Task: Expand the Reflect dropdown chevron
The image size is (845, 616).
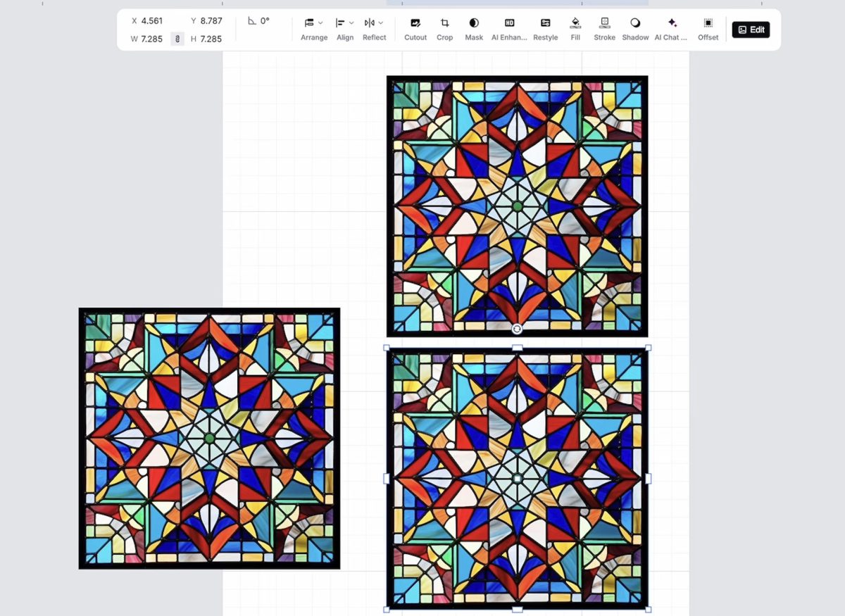Action: coord(381,23)
